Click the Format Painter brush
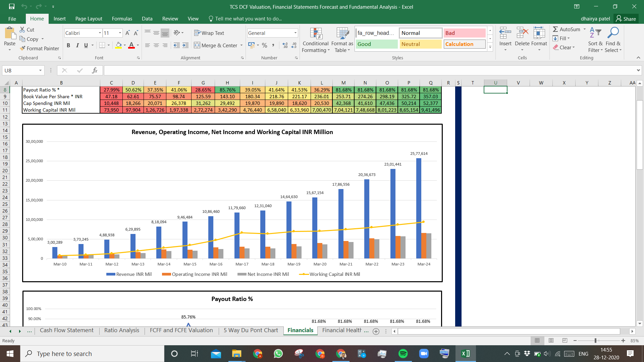 pyautogui.click(x=22, y=48)
